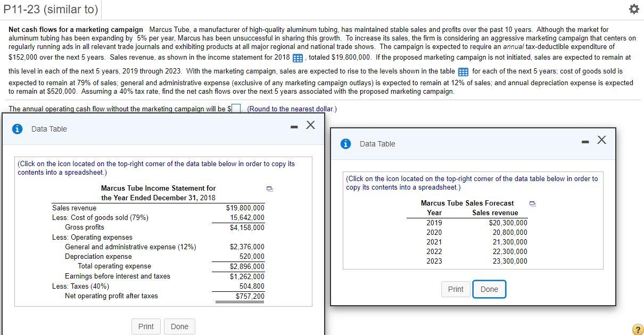Click the 'Gross profits' row label
Screen dimensions: 644x335
click(85, 227)
